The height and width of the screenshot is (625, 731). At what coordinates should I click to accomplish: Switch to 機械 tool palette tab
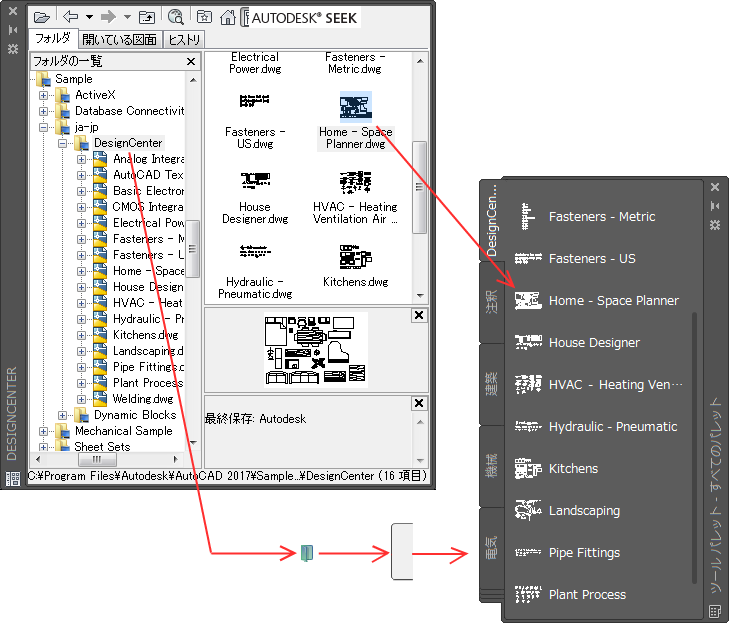(491, 466)
